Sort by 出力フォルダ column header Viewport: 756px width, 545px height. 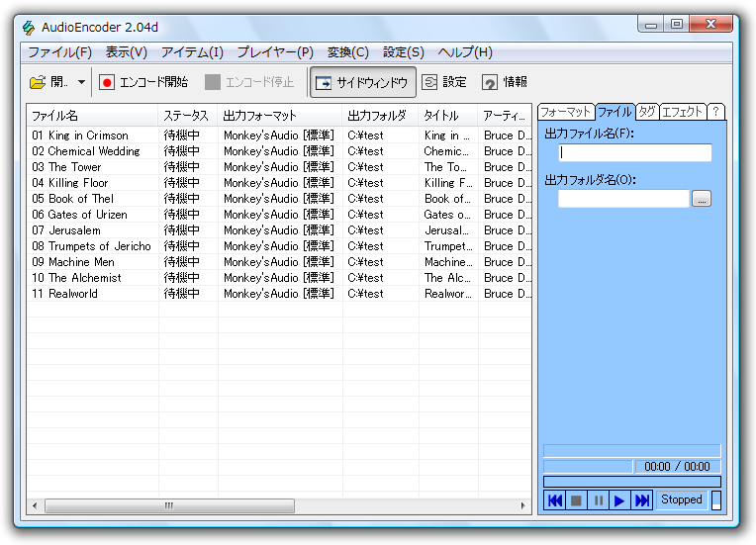point(380,116)
